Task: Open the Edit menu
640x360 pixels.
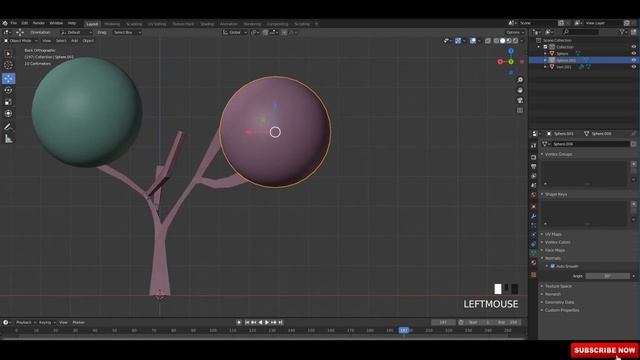Action: (25, 23)
